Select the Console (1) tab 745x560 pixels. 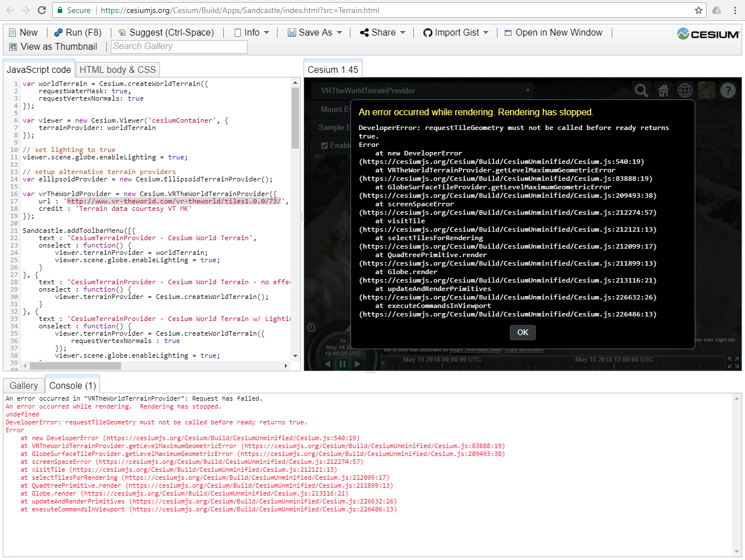(73, 385)
